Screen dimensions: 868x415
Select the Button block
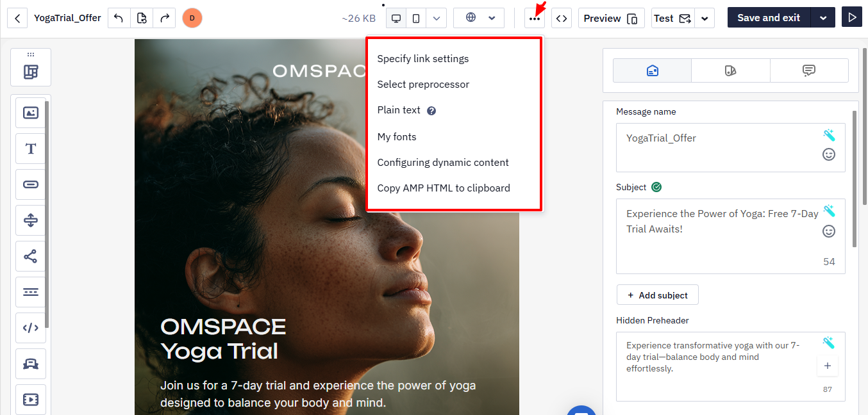[31, 184]
